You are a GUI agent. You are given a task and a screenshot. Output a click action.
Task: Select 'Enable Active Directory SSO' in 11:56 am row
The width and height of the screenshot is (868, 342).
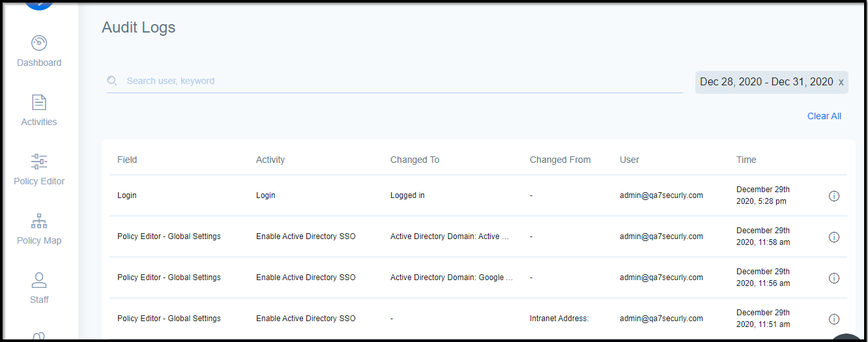tap(306, 278)
